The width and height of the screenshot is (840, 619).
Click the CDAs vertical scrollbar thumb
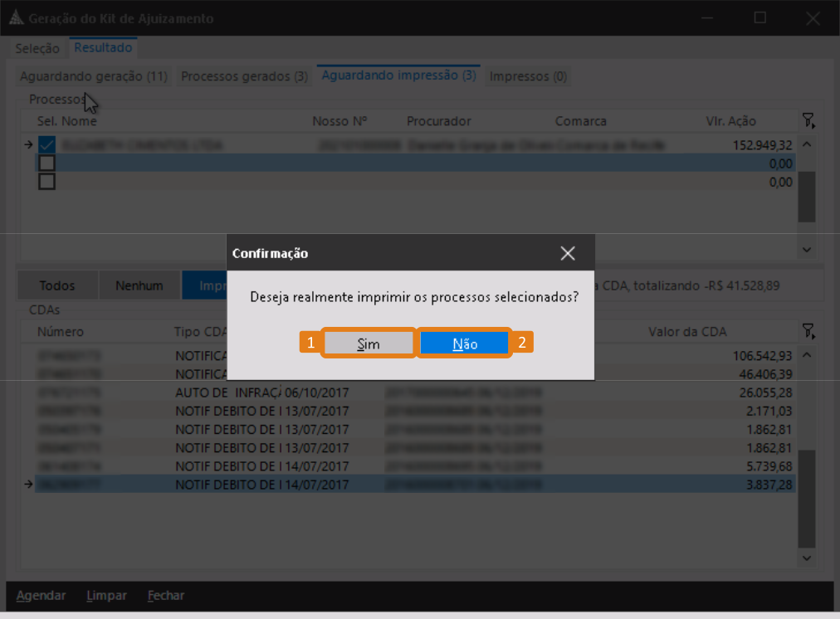pyautogui.click(x=807, y=499)
